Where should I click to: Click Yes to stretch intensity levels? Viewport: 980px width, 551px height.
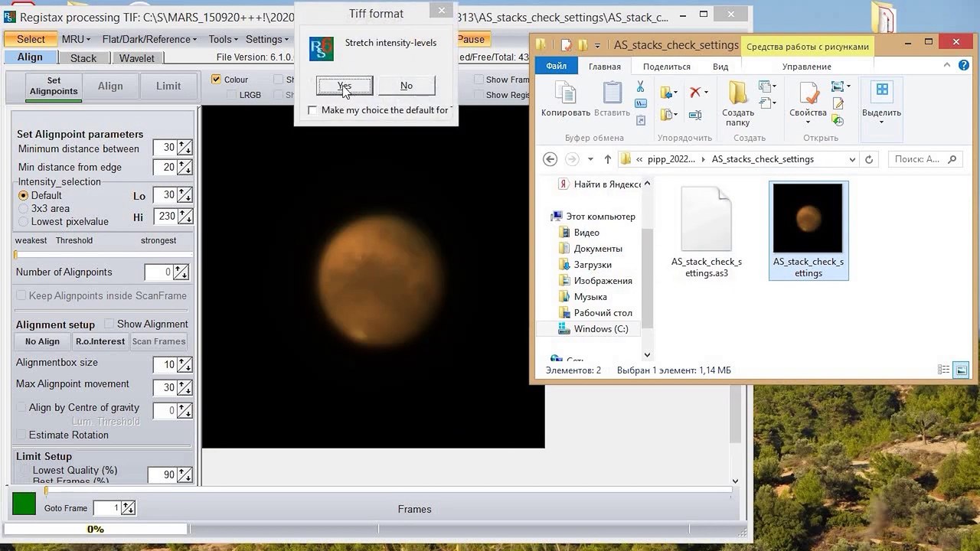point(345,86)
